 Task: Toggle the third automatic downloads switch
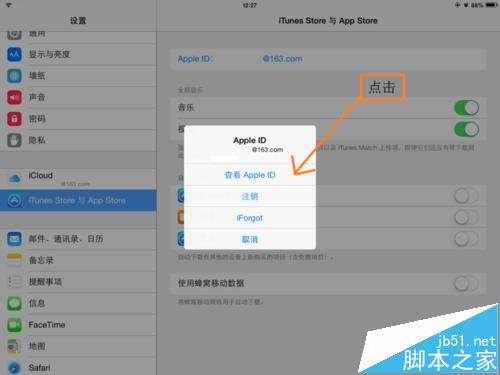[x=466, y=239]
